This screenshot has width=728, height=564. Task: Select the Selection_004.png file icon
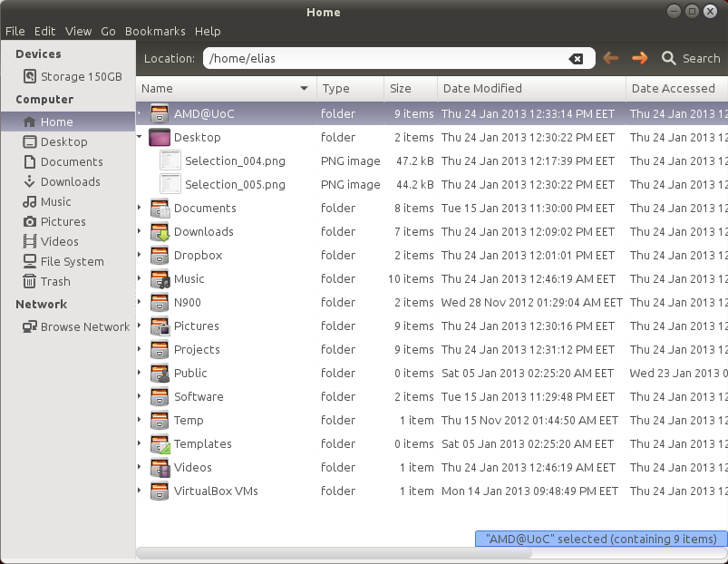pyautogui.click(x=170, y=161)
